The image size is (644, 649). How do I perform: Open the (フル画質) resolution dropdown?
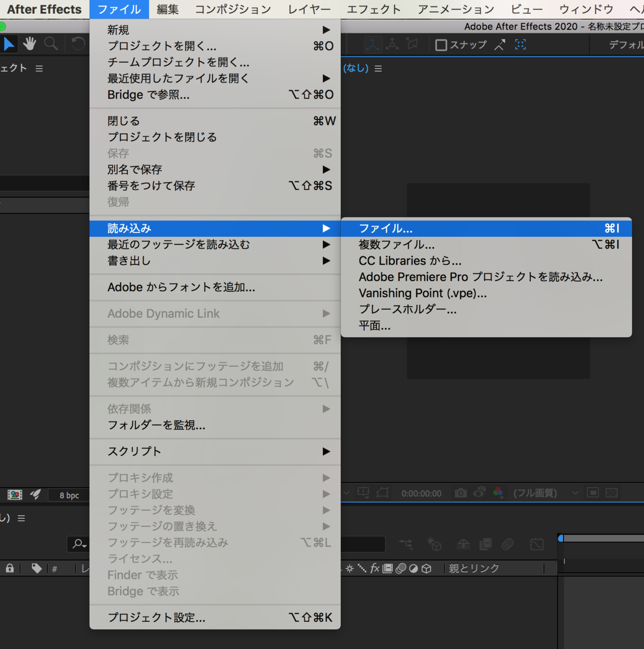click(545, 493)
